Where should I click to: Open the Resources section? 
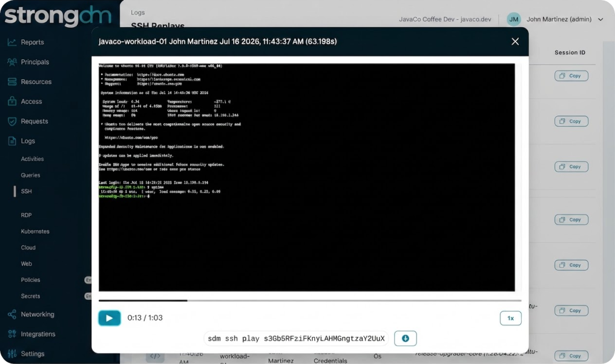pyautogui.click(x=36, y=82)
